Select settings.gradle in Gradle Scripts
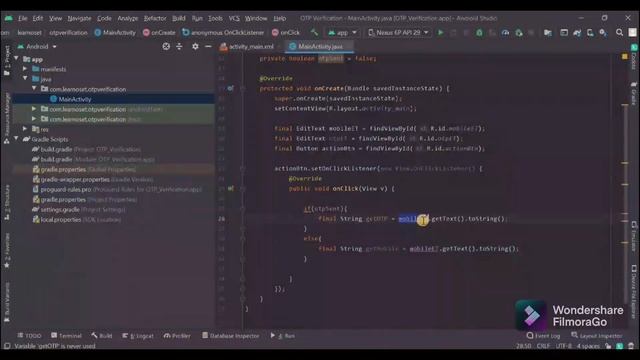640x360 pixels. click(60, 209)
